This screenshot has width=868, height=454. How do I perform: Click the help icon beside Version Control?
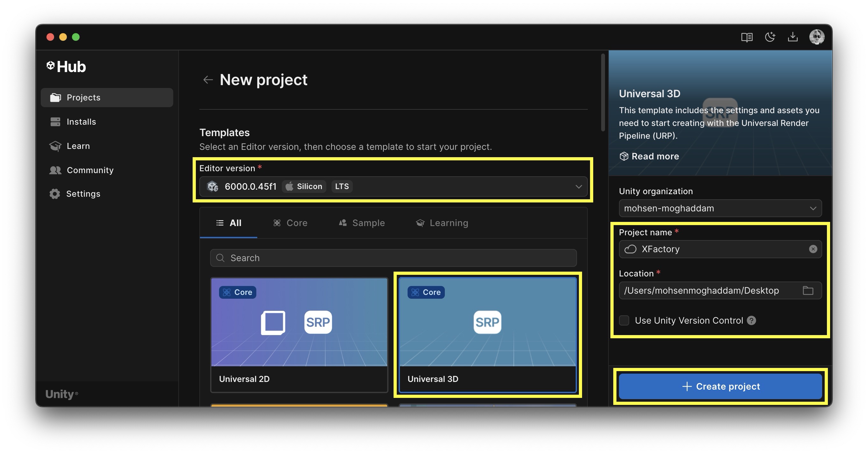(x=751, y=320)
